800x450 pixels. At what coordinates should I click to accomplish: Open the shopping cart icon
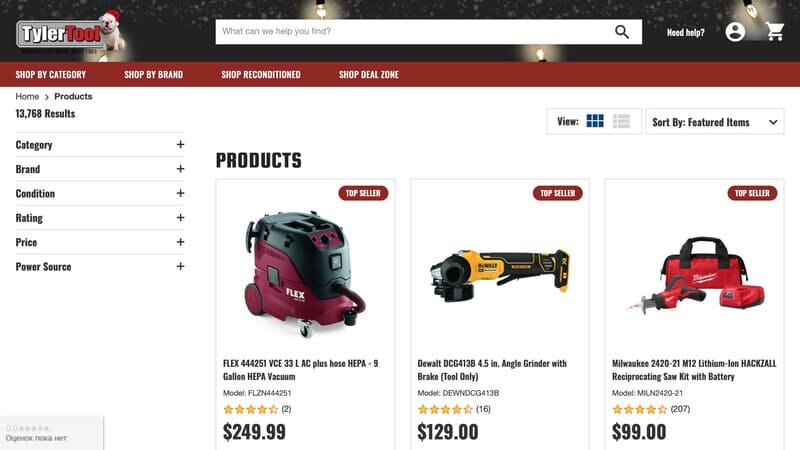click(x=774, y=32)
